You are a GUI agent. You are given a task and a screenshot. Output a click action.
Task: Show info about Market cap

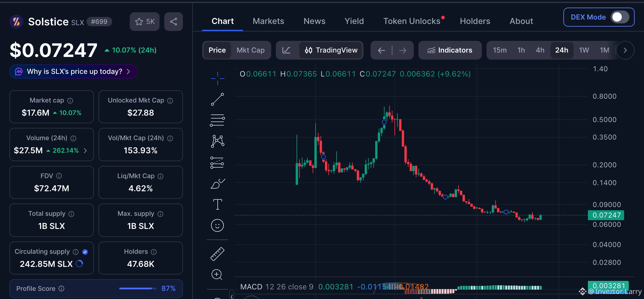(x=70, y=100)
